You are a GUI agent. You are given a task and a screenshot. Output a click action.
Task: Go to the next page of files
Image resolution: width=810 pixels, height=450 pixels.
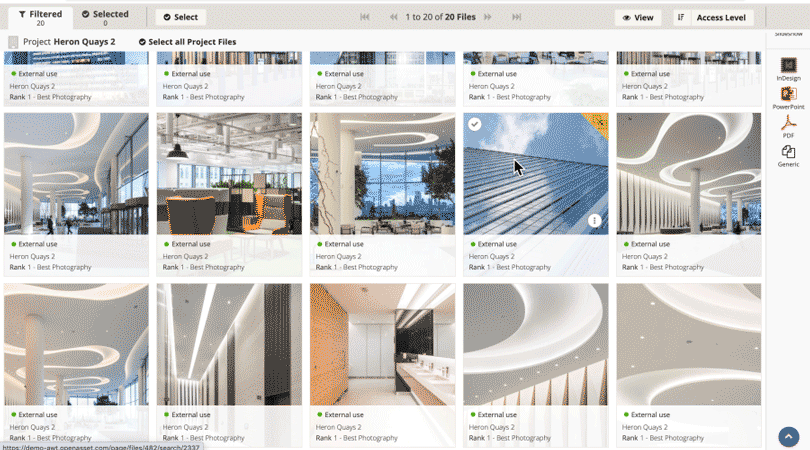click(x=488, y=17)
